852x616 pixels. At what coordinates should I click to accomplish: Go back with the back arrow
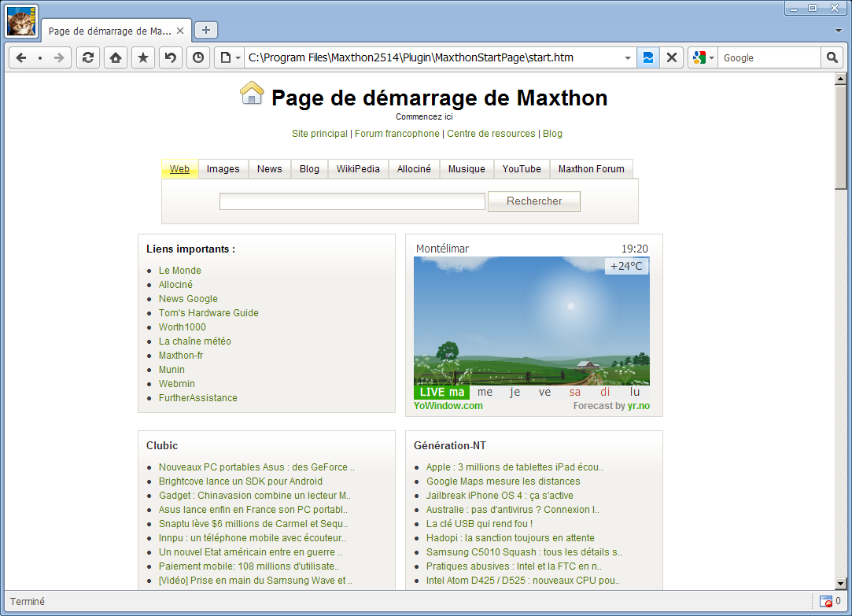pyautogui.click(x=21, y=57)
